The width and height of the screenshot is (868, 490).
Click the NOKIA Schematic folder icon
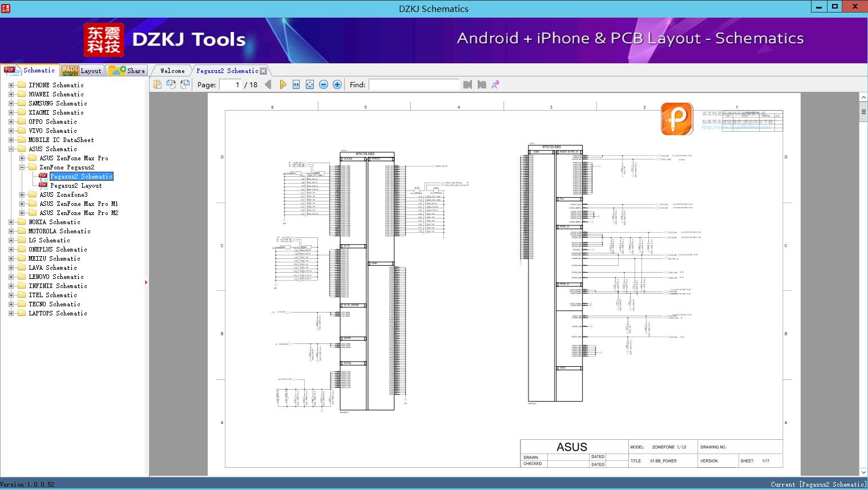pyautogui.click(x=22, y=222)
